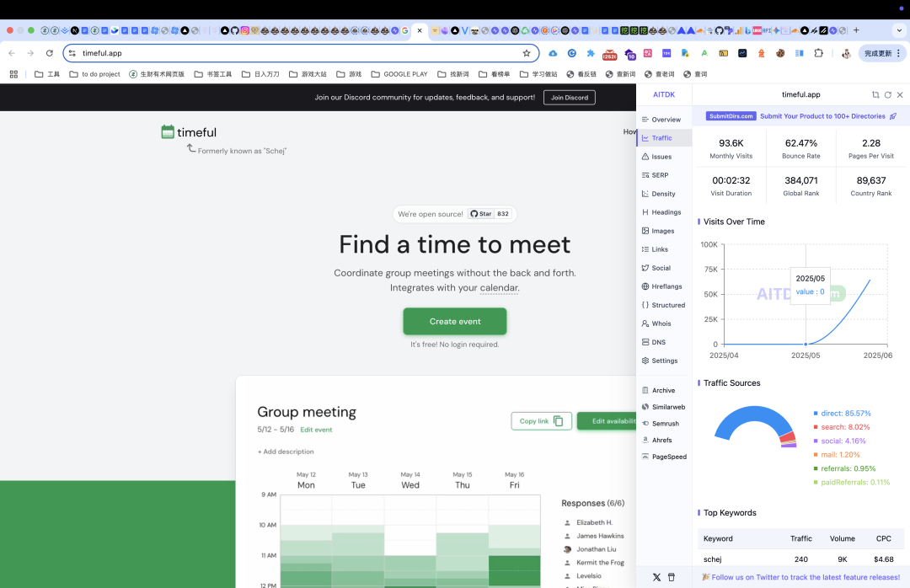Viewport: 910px width, 588px height.
Task: Refresh the AITDK panel data
Action: (x=887, y=94)
